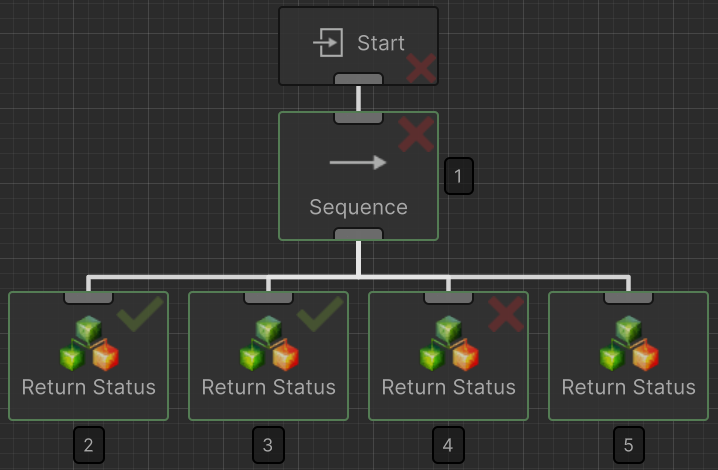Click the red failure X on Sequence node

click(416, 134)
